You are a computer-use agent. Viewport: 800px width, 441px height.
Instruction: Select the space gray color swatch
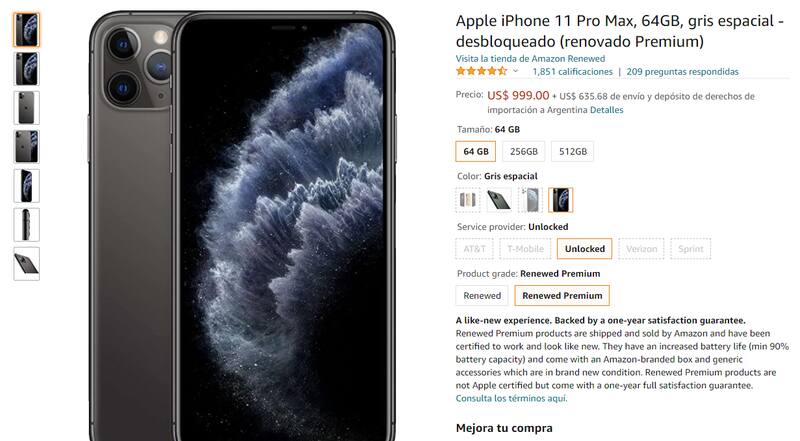pyautogui.click(x=561, y=200)
